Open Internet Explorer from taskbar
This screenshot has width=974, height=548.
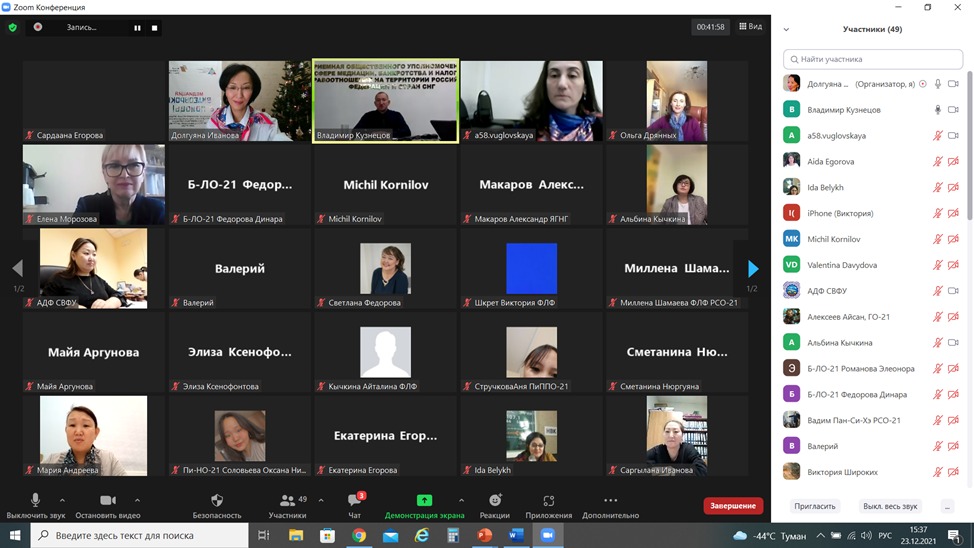[x=422, y=535]
